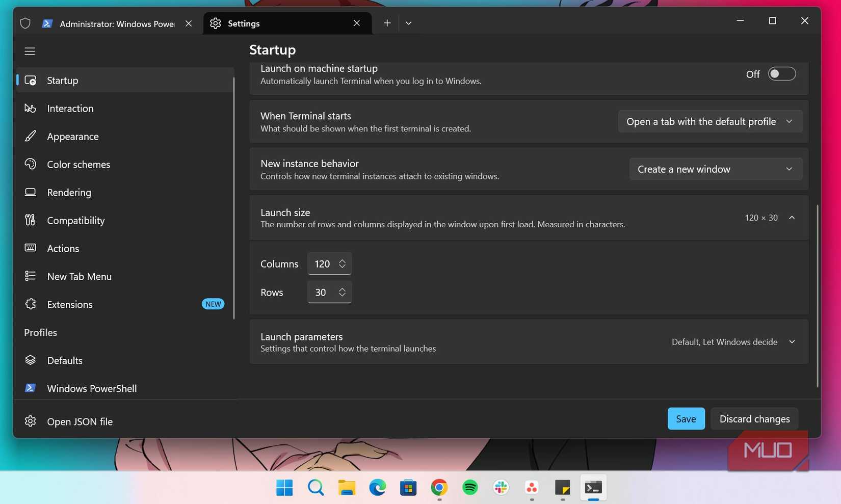The image size is (841, 504).
Task: Click the Appearance brush icon
Action: click(x=31, y=137)
